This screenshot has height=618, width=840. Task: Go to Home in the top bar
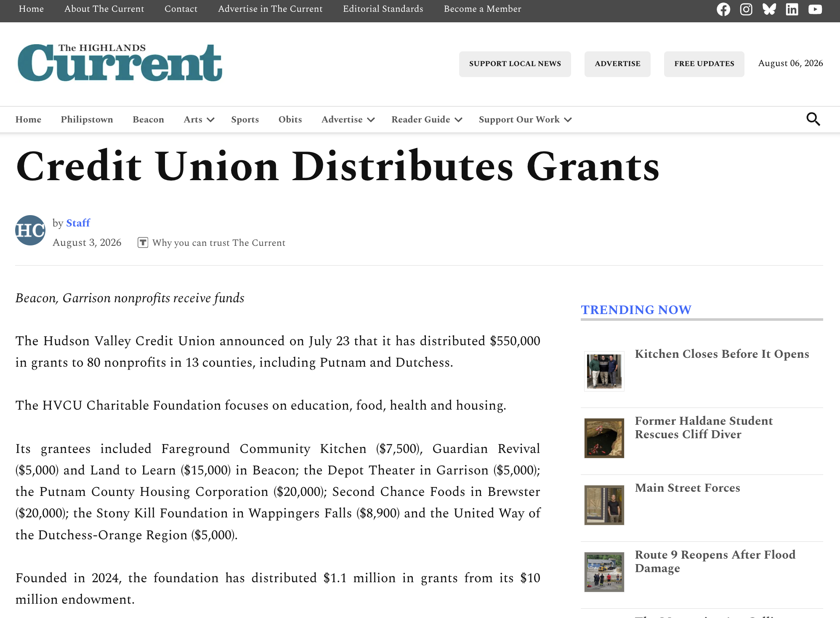click(x=31, y=9)
